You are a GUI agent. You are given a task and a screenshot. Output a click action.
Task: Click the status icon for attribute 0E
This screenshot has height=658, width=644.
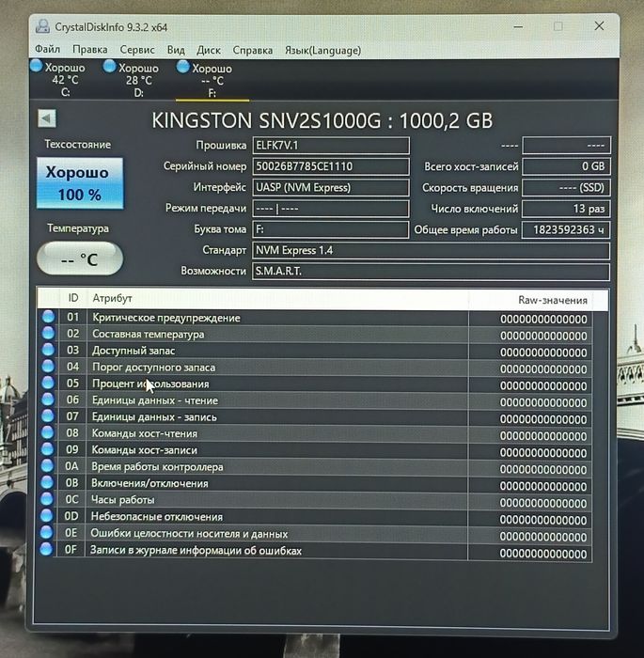click(x=46, y=532)
